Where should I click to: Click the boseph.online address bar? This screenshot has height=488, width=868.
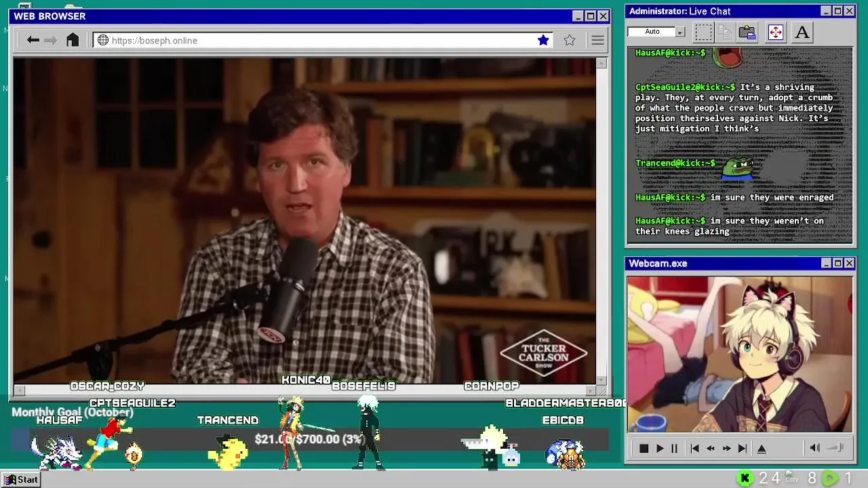[x=323, y=40]
